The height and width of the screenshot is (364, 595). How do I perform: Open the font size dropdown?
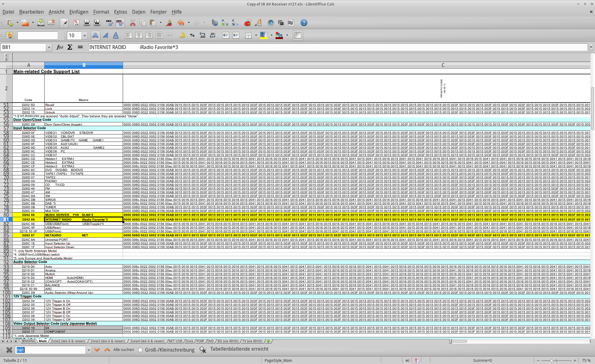(85, 36)
